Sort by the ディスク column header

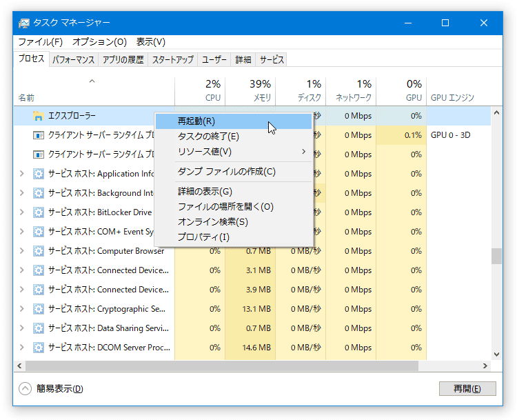click(x=301, y=91)
